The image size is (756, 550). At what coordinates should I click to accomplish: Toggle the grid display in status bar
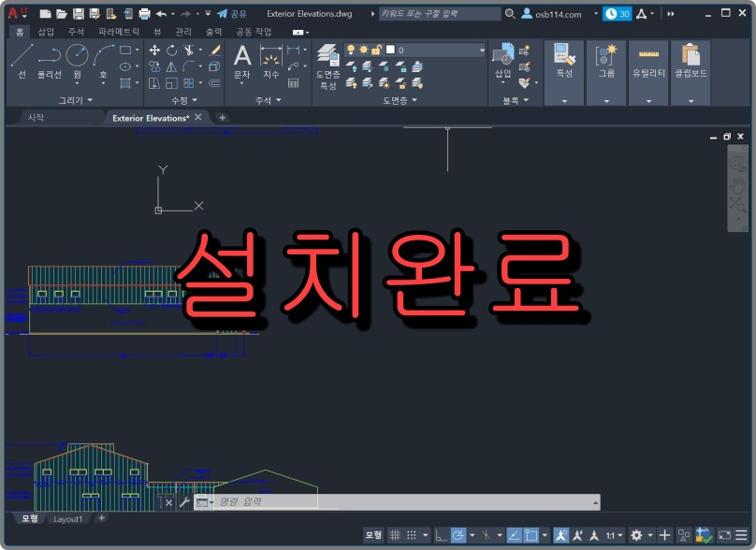pos(393,534)
